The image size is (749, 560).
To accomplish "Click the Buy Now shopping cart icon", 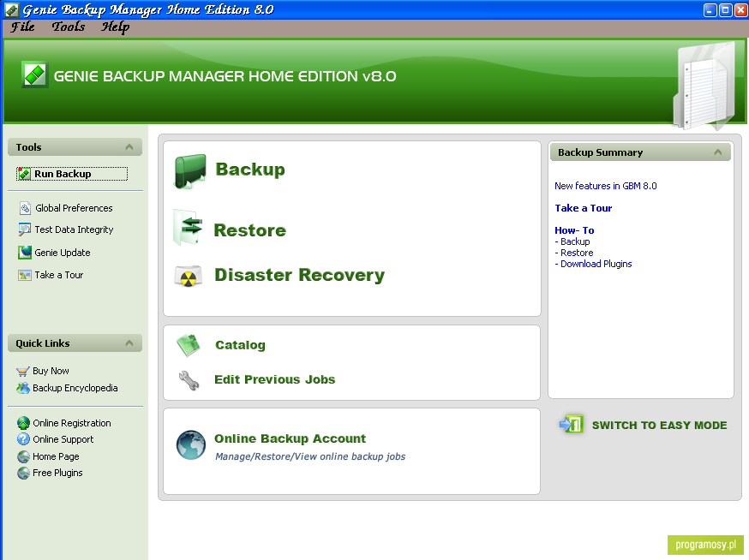I will click(22, 372).
